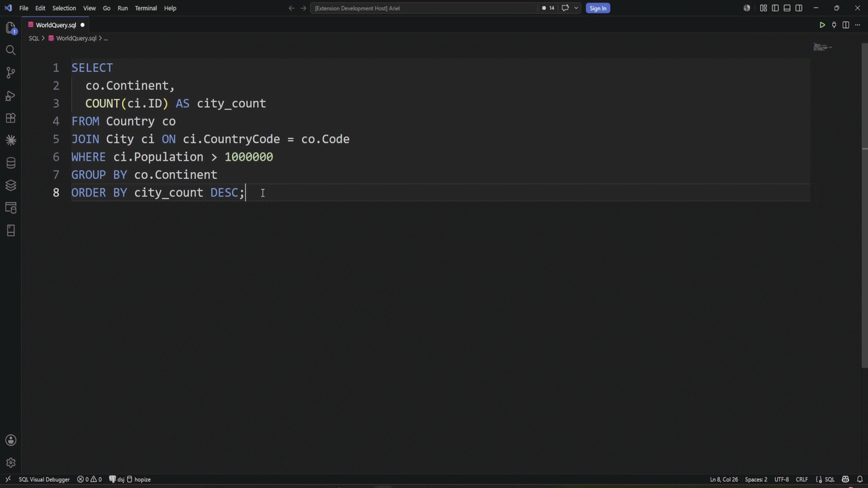Go to line via Ln 8, Col 26
Screen dimensions: 868x488
pos(724,479)
